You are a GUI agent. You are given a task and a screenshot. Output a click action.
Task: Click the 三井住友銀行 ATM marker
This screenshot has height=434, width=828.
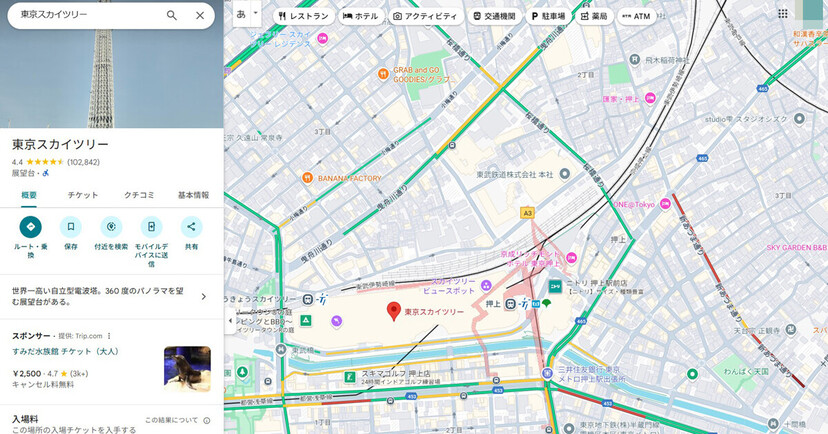[x=548, y=373]
